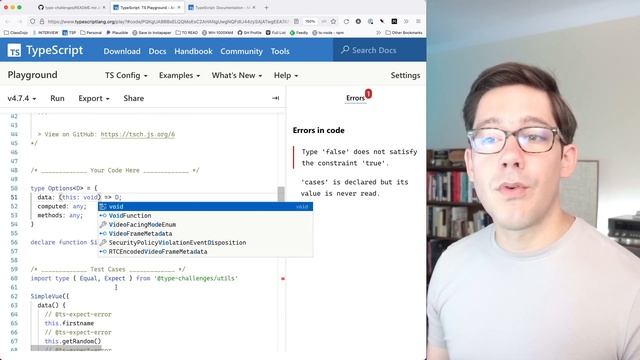Click the Search Docs field
The image size is (640, 360).
tap(380, 50)
